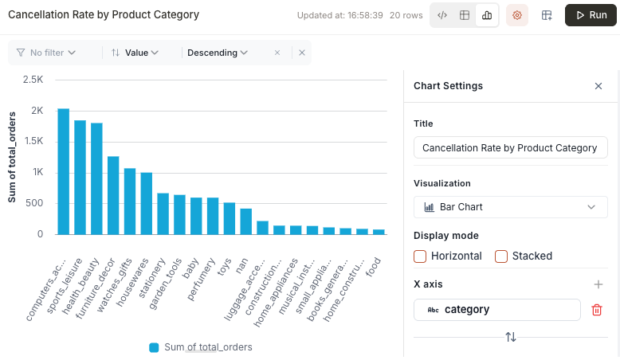Close the filter bar with outer X
Viewport: 620px width, 364px height.
(x=302, y=53)
